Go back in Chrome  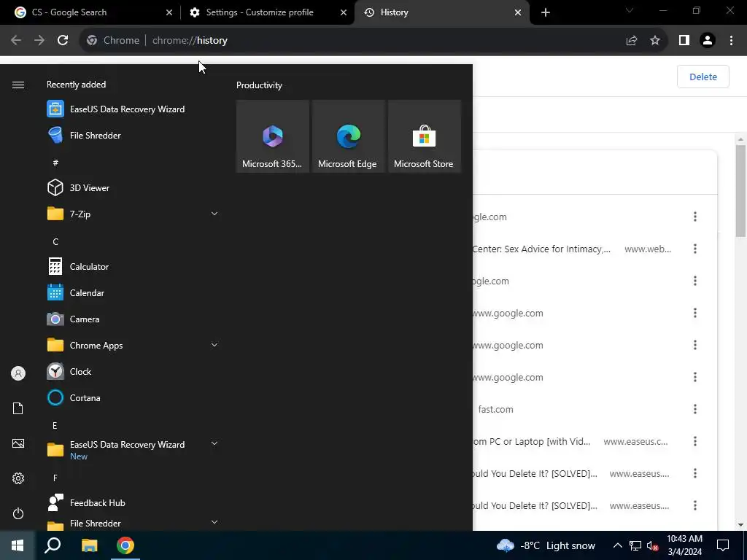(x=16, y=40)
